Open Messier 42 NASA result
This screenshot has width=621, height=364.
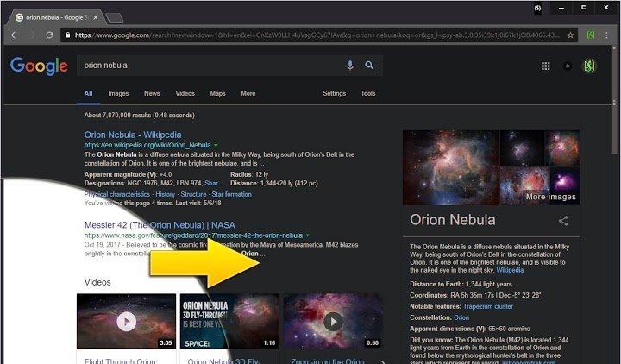tap(160, 225)
